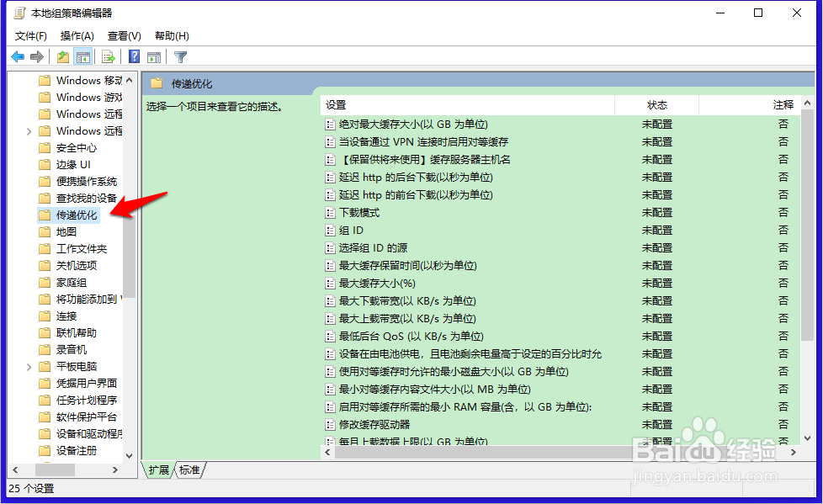Open Help with the question mark icon

pos(135,56)
